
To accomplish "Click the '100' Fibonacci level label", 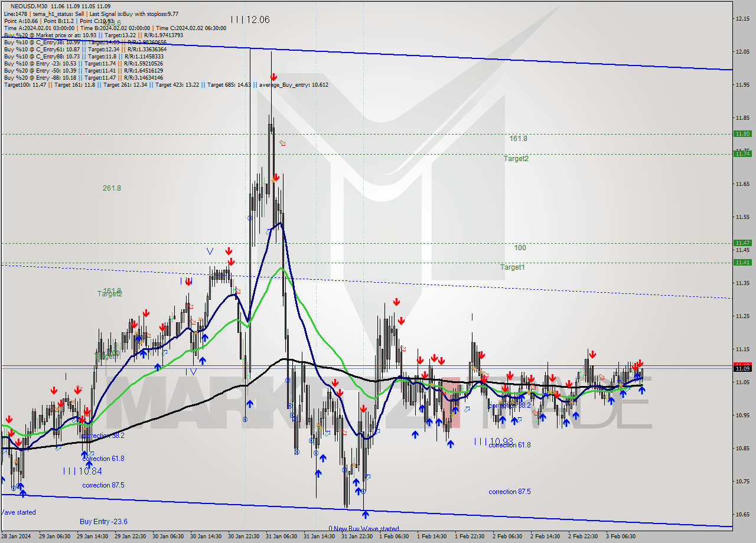I will coord(520,248).
